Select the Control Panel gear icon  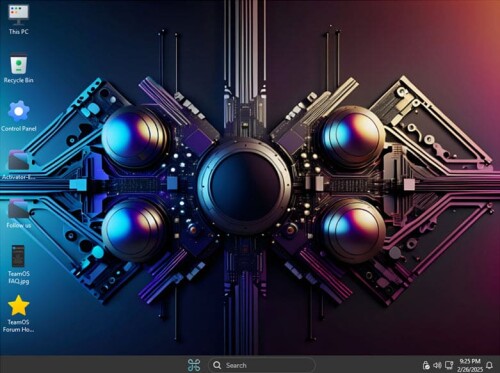coord(19,111)
